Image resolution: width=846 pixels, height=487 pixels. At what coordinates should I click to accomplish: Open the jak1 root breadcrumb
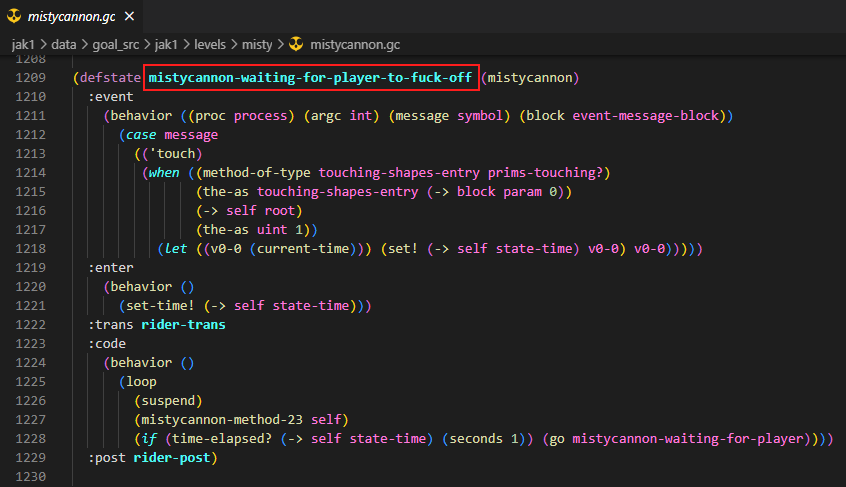[23, 45]
